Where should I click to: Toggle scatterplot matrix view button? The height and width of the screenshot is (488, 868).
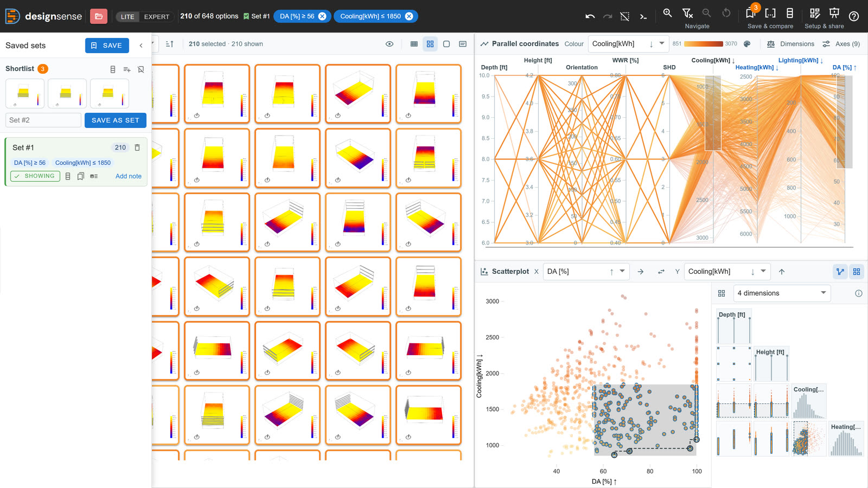[857, 272]
